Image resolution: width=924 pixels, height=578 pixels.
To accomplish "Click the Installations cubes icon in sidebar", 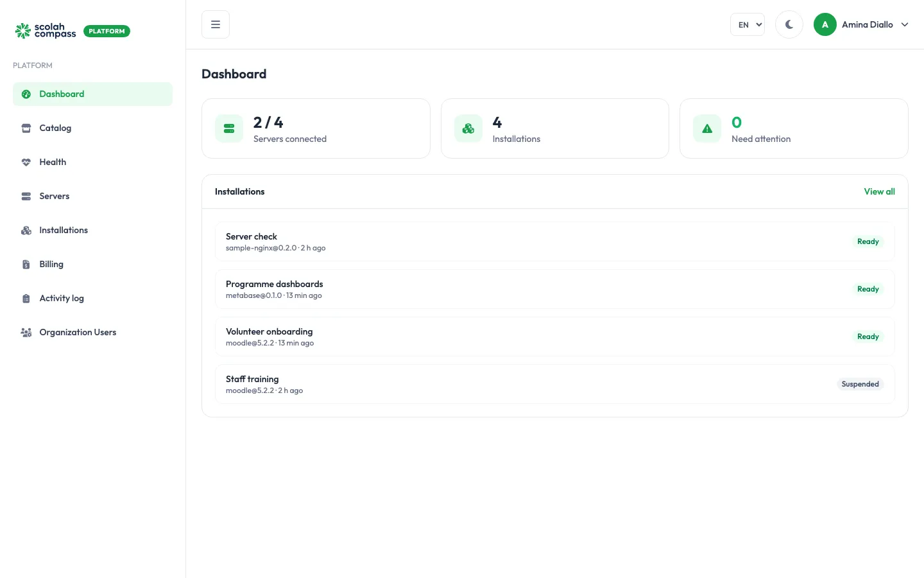I will 26,231.
